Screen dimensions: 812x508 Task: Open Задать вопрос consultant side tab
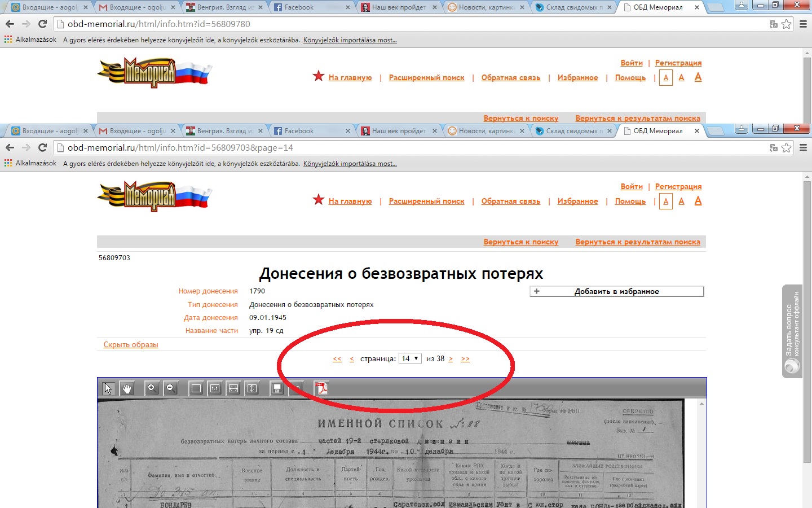(792, 331)
